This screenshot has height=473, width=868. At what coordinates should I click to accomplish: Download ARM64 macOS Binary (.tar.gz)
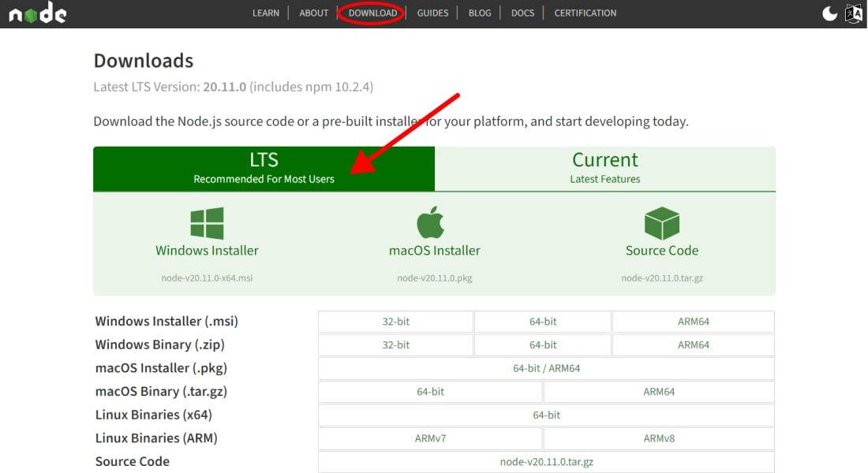[659, 392]
